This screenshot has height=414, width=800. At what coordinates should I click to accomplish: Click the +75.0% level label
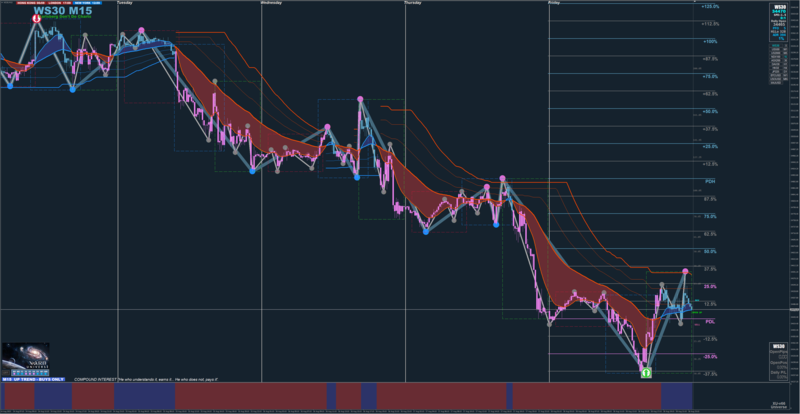tap(710, 77)
